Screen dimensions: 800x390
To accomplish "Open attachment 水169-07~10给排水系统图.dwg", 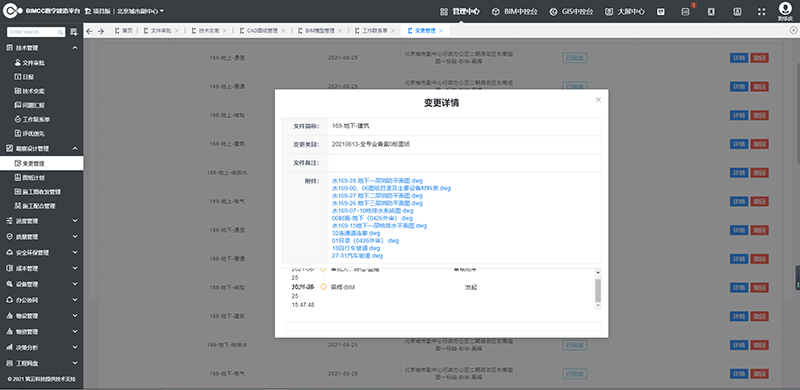I will pyautogui.click(x=372, y=210).
